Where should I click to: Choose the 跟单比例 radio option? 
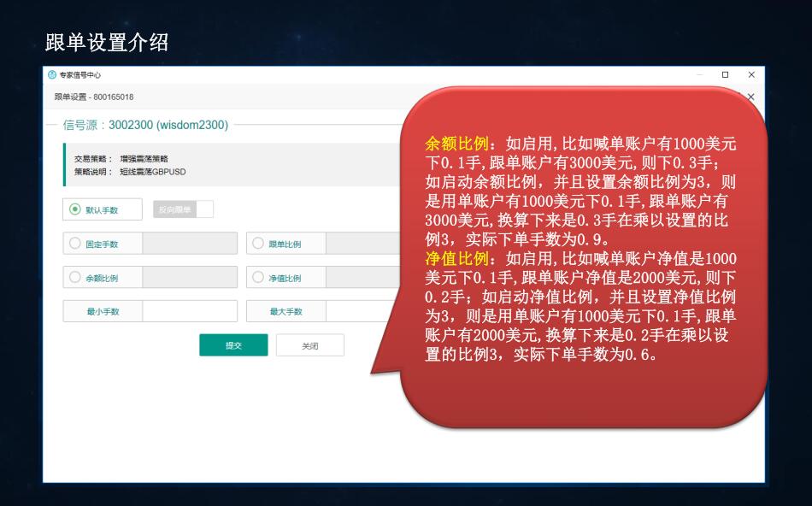258,244
